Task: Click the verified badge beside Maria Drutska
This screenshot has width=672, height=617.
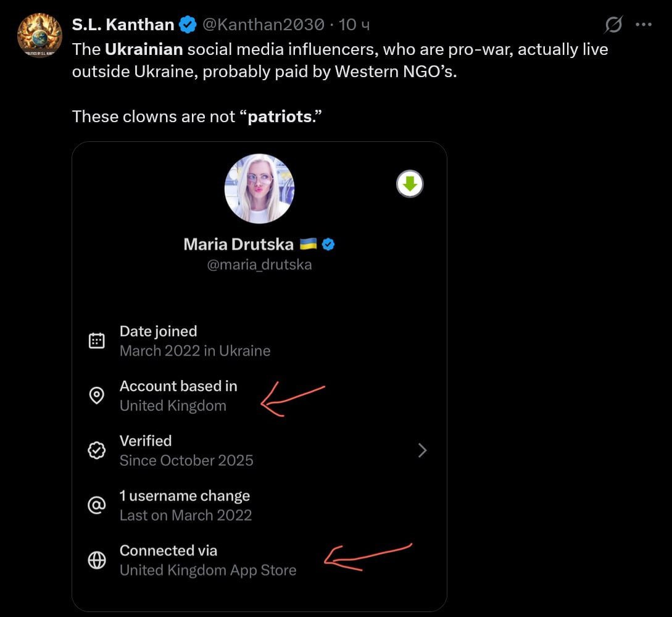Action: tap(329, 244)
